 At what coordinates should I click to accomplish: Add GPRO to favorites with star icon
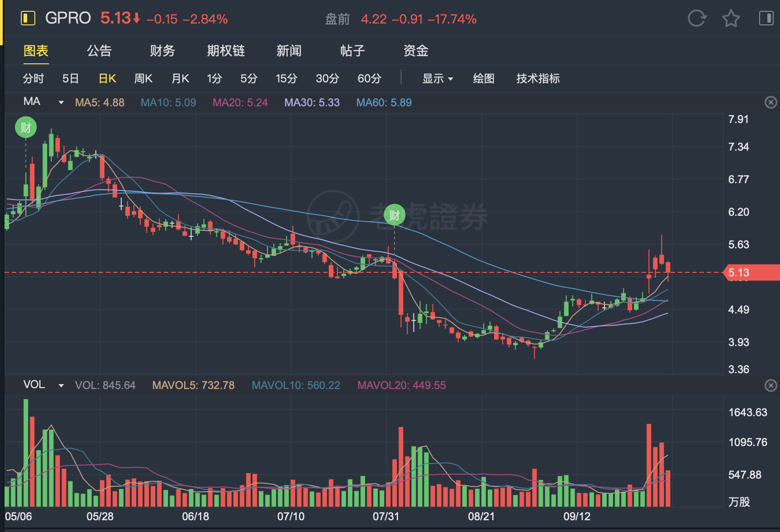coord(731,19)
